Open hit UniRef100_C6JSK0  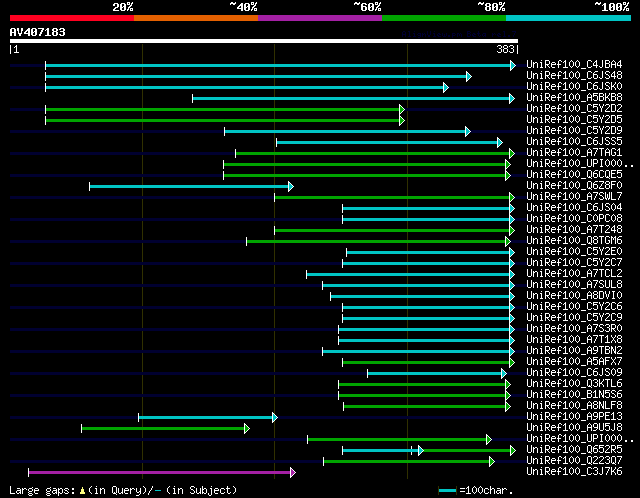(574, 87)
